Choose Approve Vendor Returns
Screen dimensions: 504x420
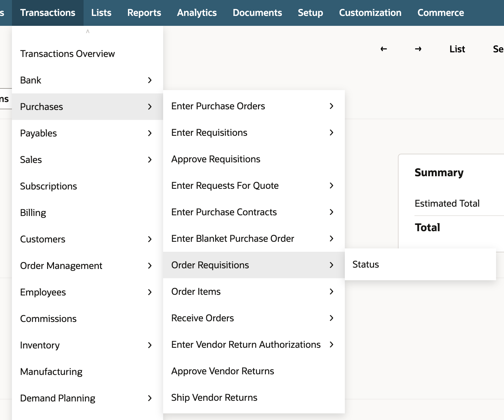(254, 371)
